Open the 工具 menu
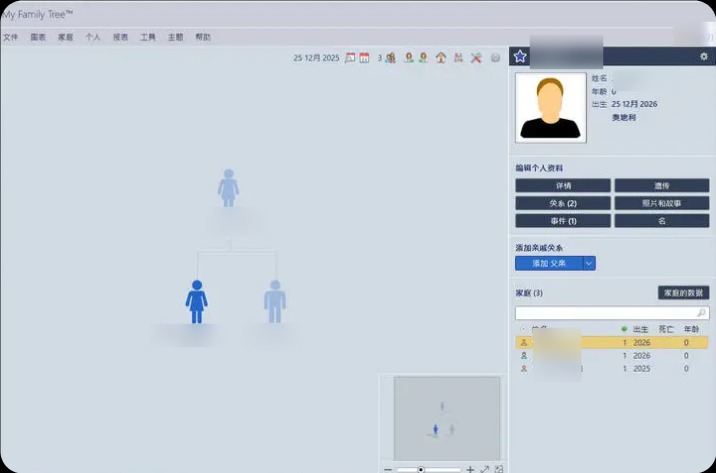 [x=148, y=37]
